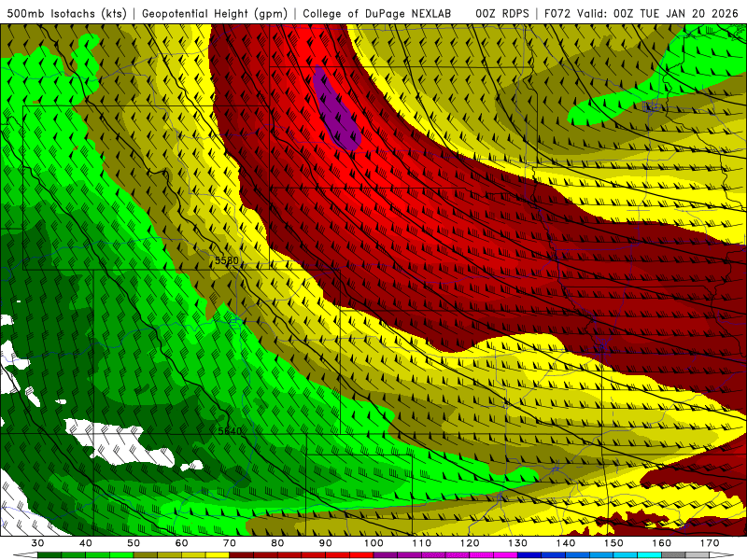Click the "500mb Isotachs (kts)" title text
Viewport: 747px width, 560px height.
(66, 13)
